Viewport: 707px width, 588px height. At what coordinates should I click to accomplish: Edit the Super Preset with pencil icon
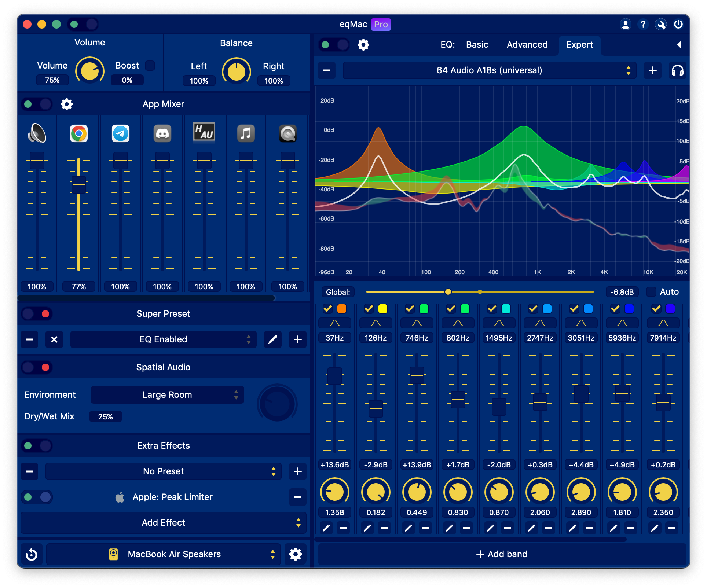click(273, 339)
